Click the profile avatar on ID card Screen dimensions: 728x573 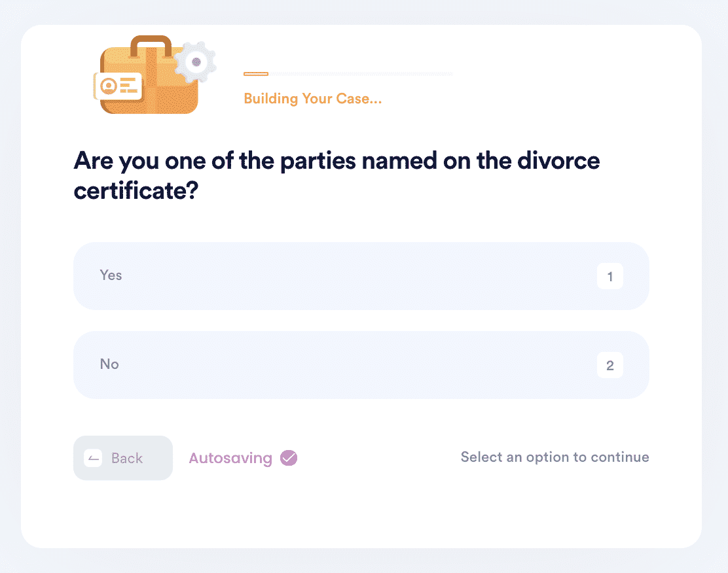109,86
